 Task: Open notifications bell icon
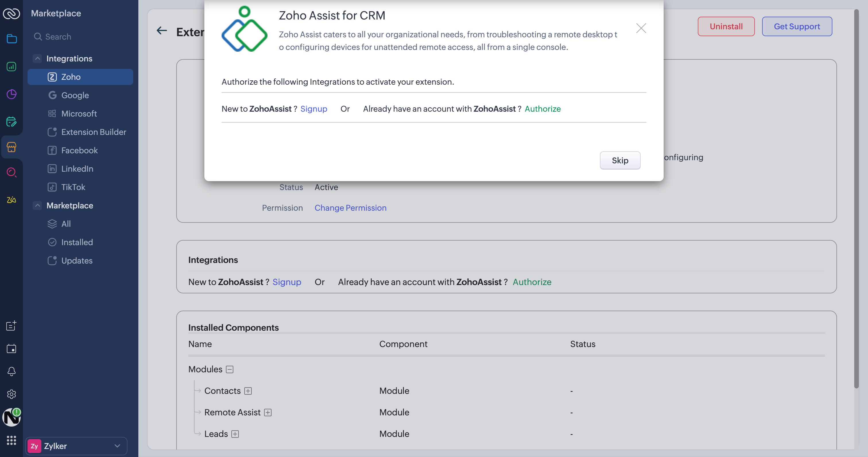point(11,371)
